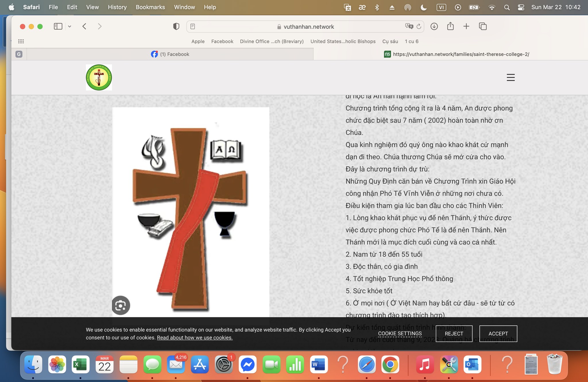Image resolution: width=588 pixels, height=382 pixels.
Task: Open the Window menu
Action: coord(184,7)
